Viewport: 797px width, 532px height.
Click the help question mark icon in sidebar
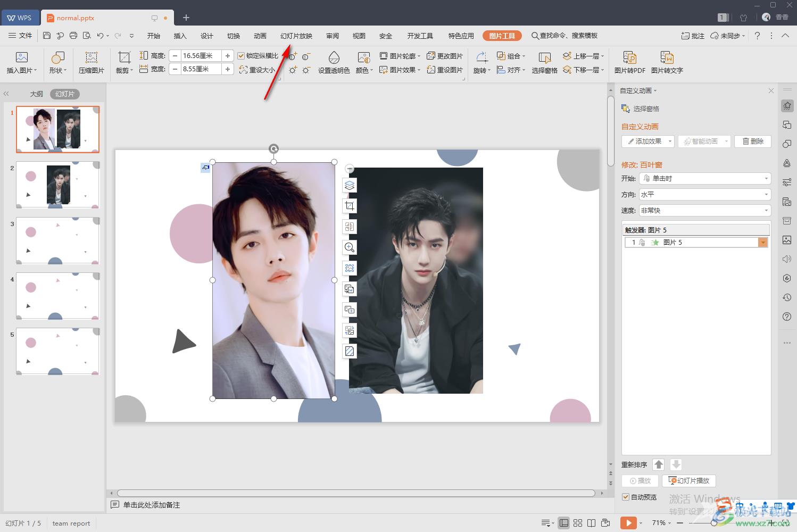point(787,317)
